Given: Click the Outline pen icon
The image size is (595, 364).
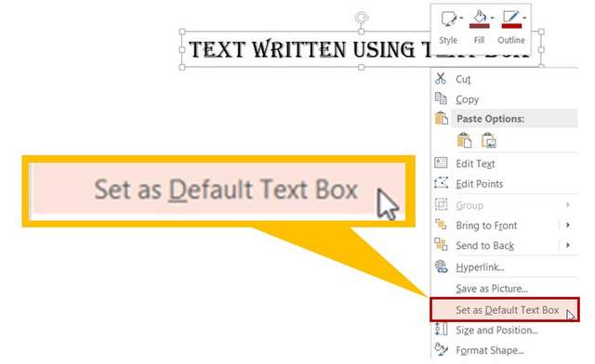Looking at the screenshot, I should coord(510,17).
